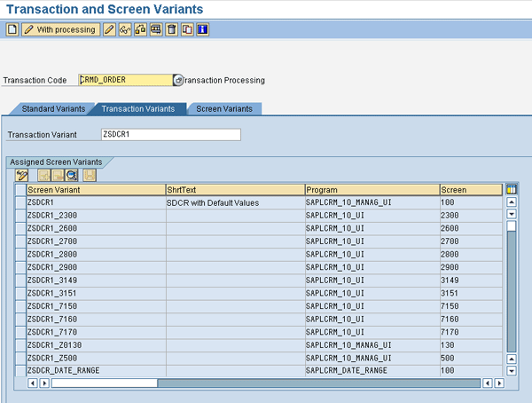Image resolution: width=532 pixels, height=403 pixels.
Task: Click the table scroll-down arrow at bottom right
Action: click(x=511, y=370)
